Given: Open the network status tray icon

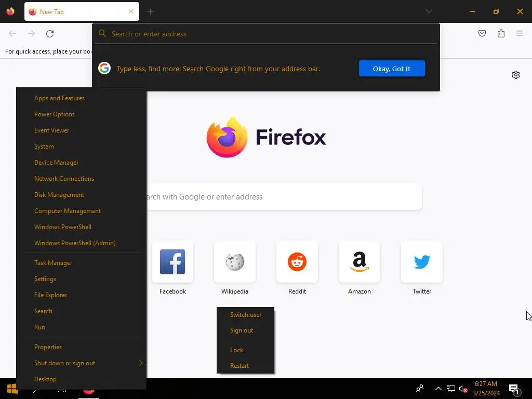Looking at the screenshot, I should (450, 389).
